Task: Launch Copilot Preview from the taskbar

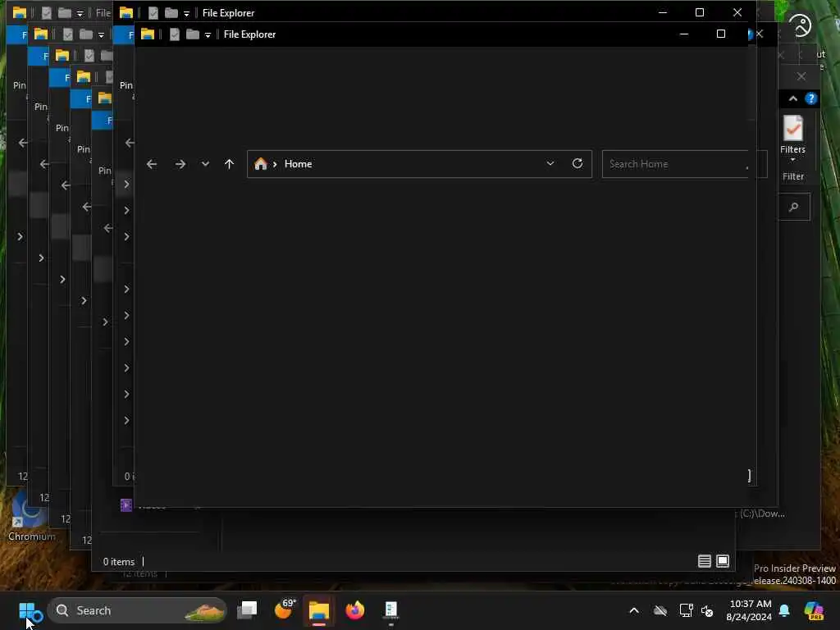Action: pos(814,610)
